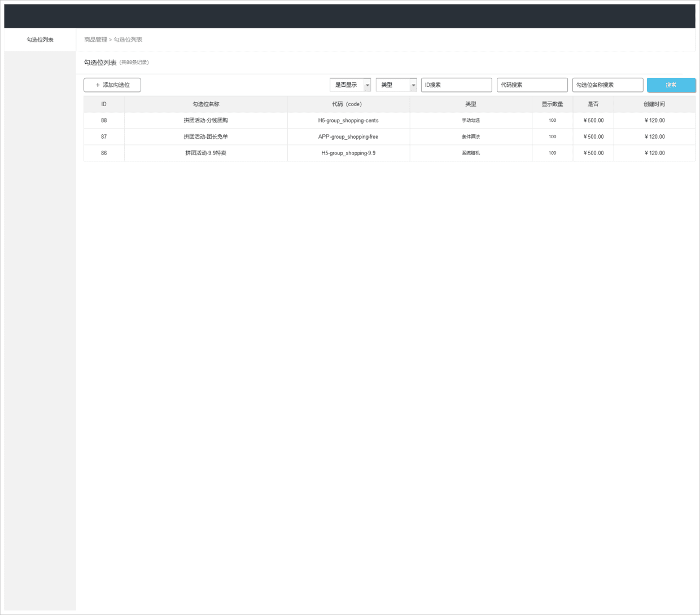Click 拼团活动-分钱团购 name cell
Viewport: 700px width, 615px height.
click(206, 120)
